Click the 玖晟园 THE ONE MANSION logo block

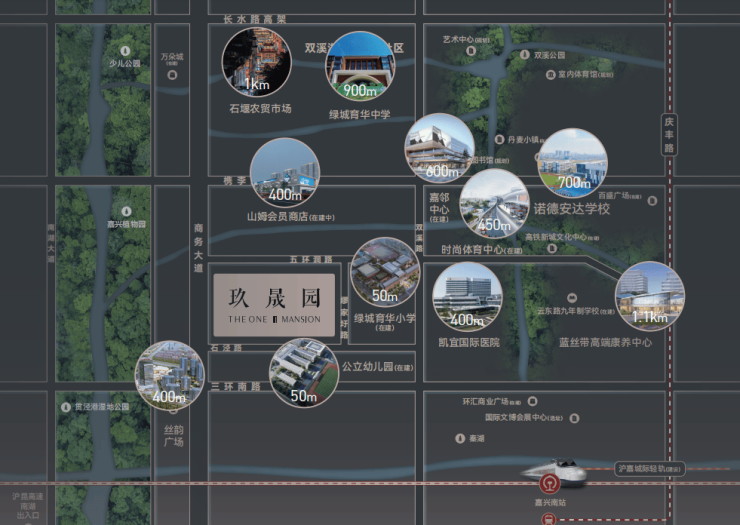274,305
